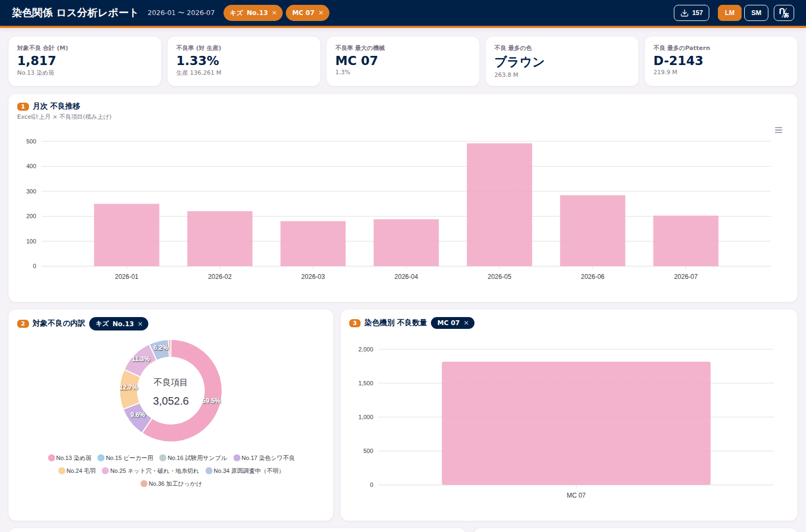
Task: Click the download button showing 157
Action: [692, 13]
